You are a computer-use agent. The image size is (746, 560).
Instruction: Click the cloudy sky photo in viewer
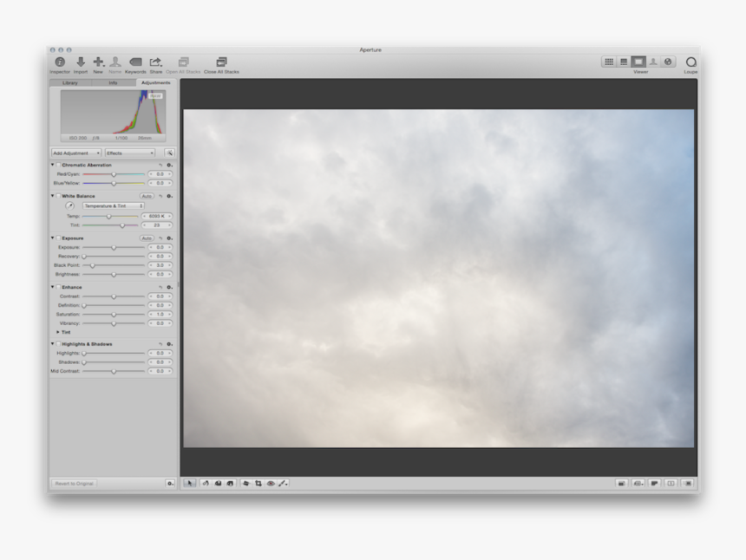click(x=439, y=278)
